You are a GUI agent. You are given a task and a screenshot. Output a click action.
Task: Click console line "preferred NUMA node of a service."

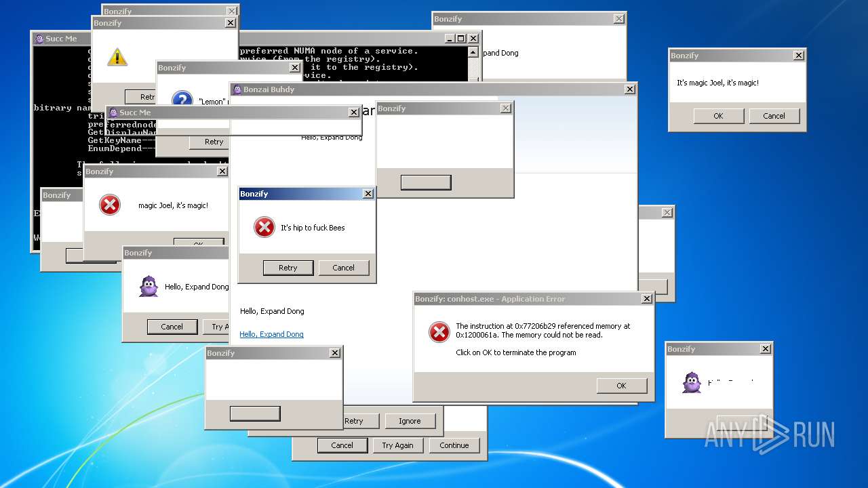[x=329, y=51]
